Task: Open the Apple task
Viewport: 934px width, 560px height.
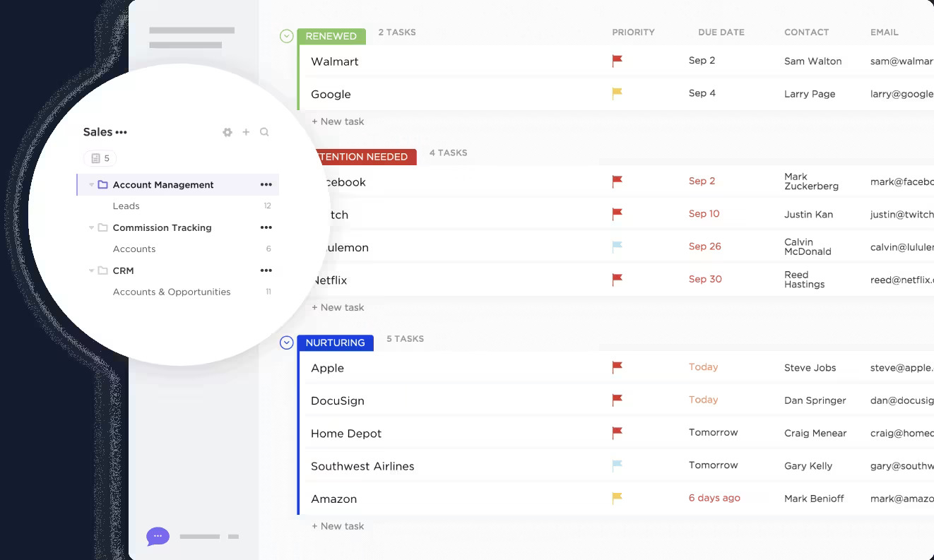Action: pos(327,368)
